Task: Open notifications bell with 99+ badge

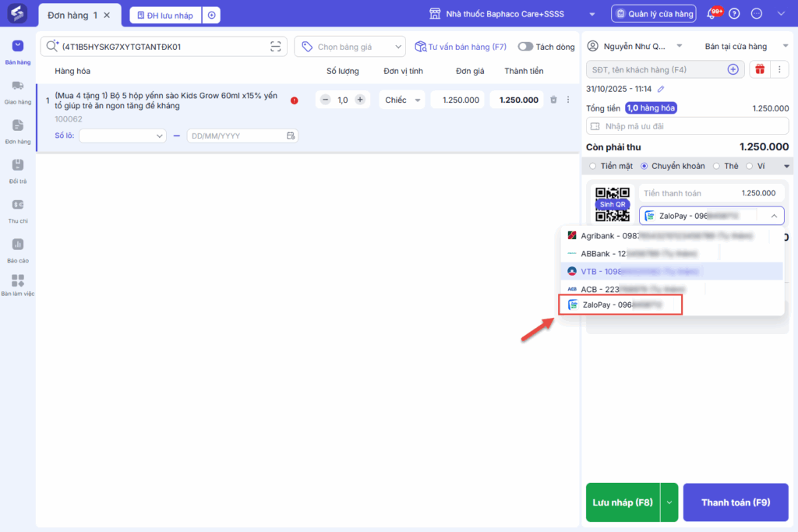Action: tap(713, 13)
